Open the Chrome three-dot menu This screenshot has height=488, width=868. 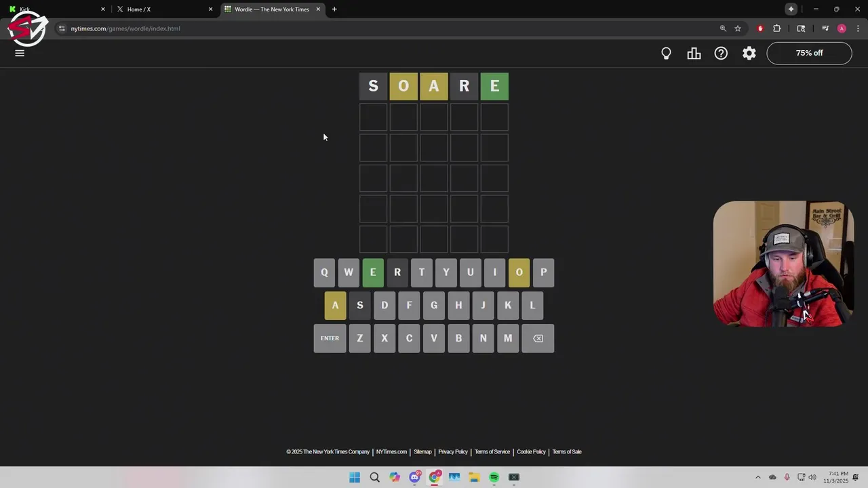858,28
